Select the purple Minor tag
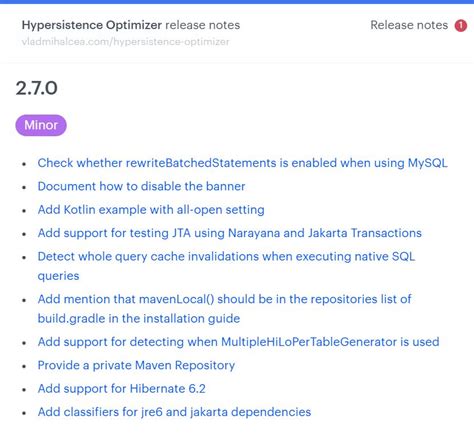The image size is (474, 436). (x=41, y=125)
